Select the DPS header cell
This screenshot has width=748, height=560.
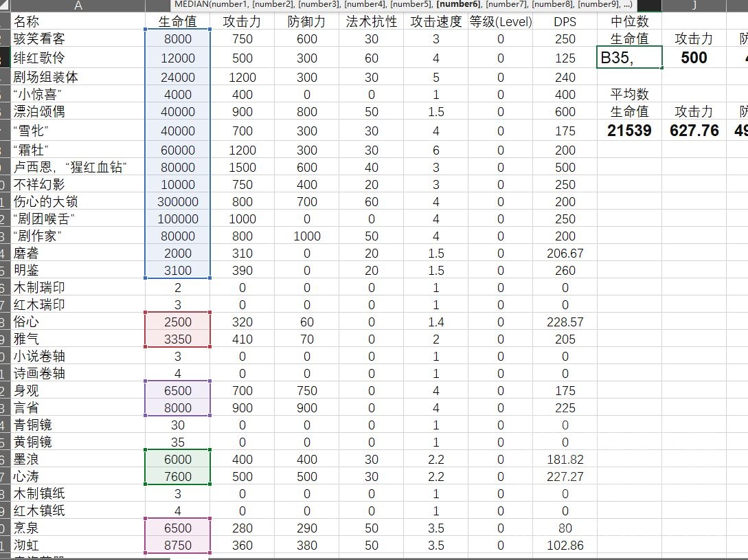coord(565,21)
